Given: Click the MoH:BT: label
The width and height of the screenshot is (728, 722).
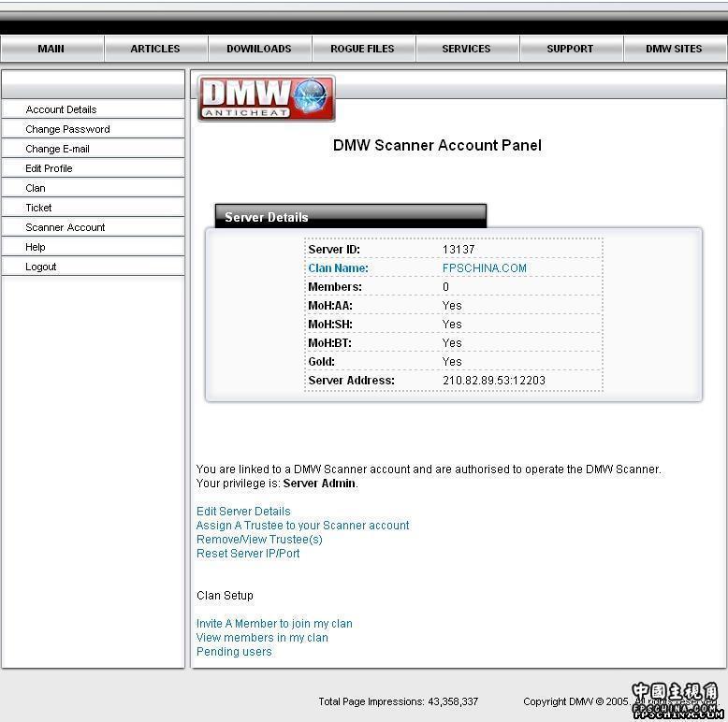Looking at the screenshot, I should (329, 343).
